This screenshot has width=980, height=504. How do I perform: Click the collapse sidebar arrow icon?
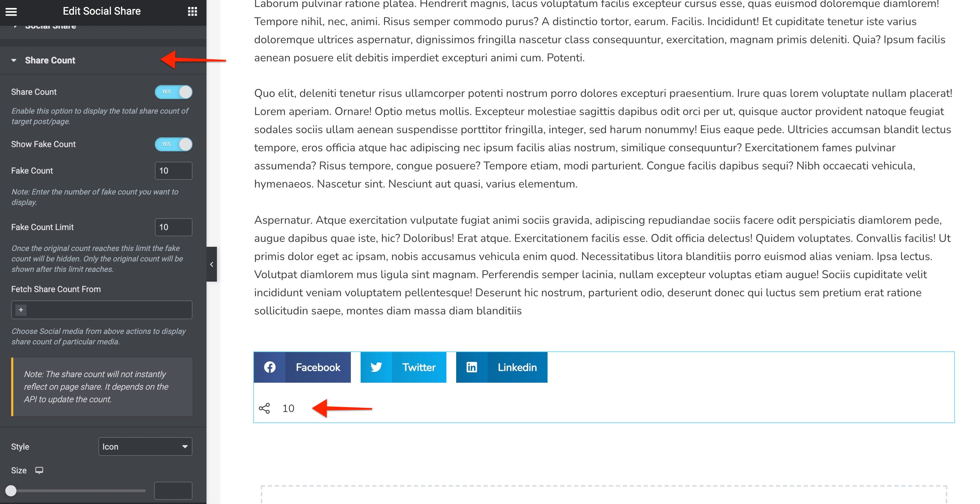[212, 264]
